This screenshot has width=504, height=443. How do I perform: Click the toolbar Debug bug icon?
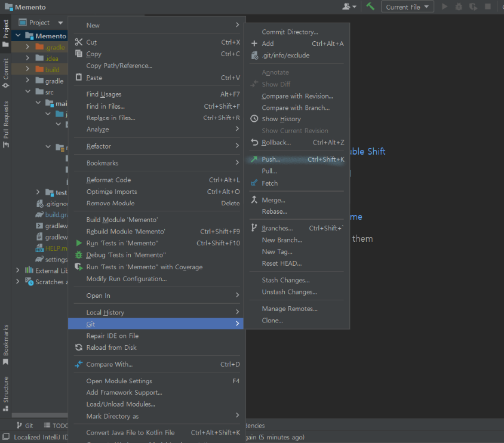[x=459, y=7]
